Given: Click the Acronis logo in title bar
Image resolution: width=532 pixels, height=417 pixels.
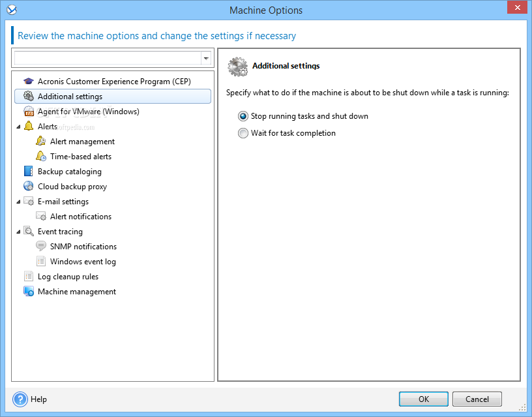Looking at the screenshot, I should pyautogui.click(x=12, y=10).
